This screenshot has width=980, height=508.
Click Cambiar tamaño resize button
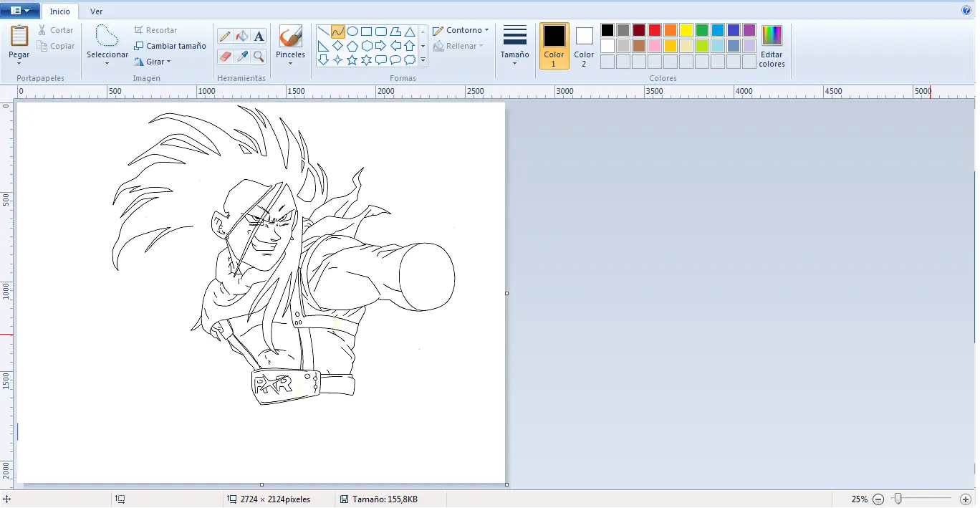(x=170, y=46)
